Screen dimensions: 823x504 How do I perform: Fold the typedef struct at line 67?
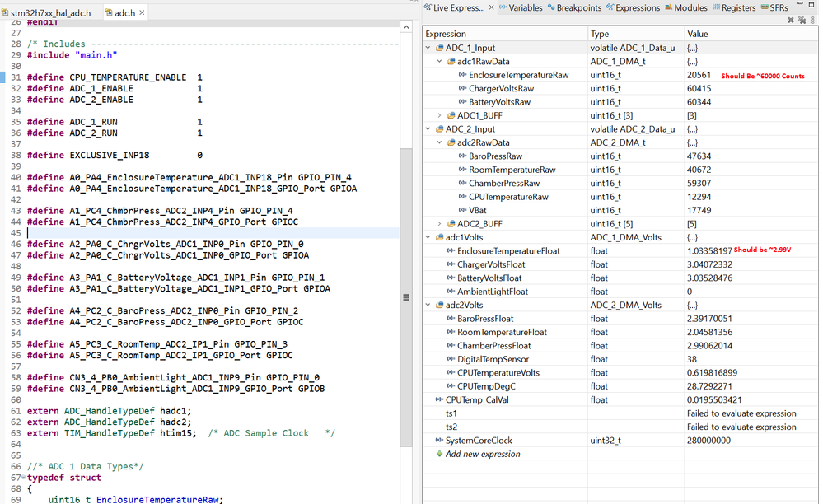(x=24, y=478)
